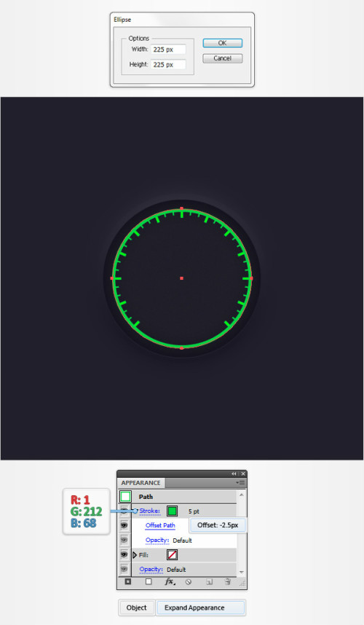
Task: Click down arrow of Appearance panel scrollbar
Action: (x=242, y=573)
